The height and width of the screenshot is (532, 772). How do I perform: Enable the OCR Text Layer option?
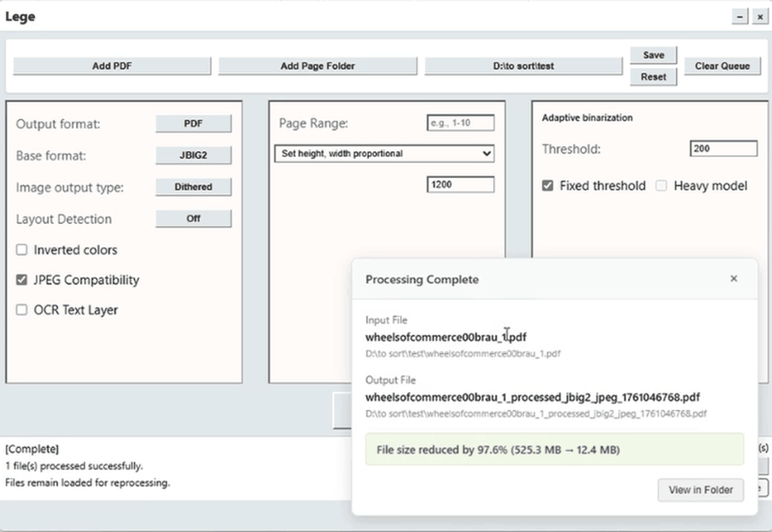pos(22,311)
